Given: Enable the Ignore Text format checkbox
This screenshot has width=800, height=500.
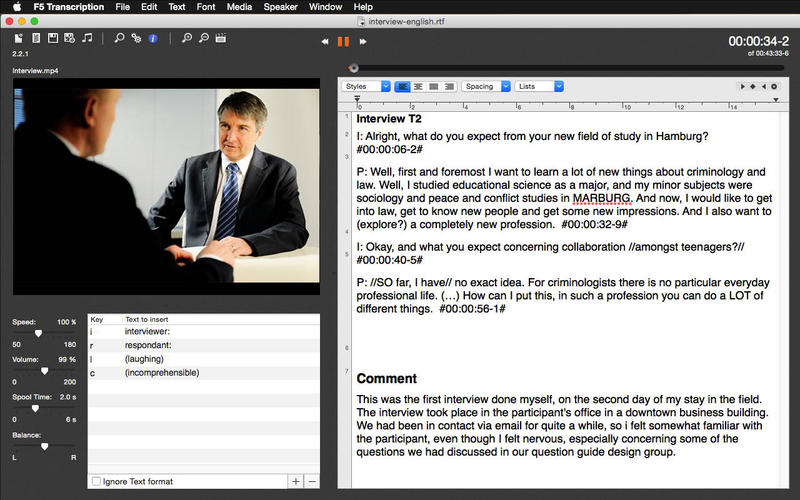Looking at the screenshot, I should (96, 482).
